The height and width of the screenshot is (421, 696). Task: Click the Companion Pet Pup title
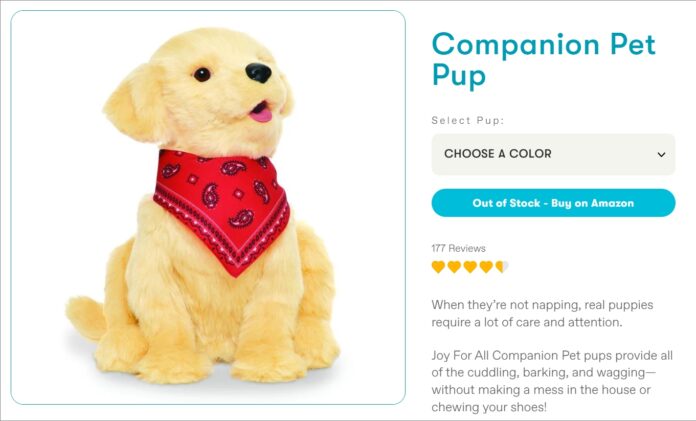pos(543,59)
